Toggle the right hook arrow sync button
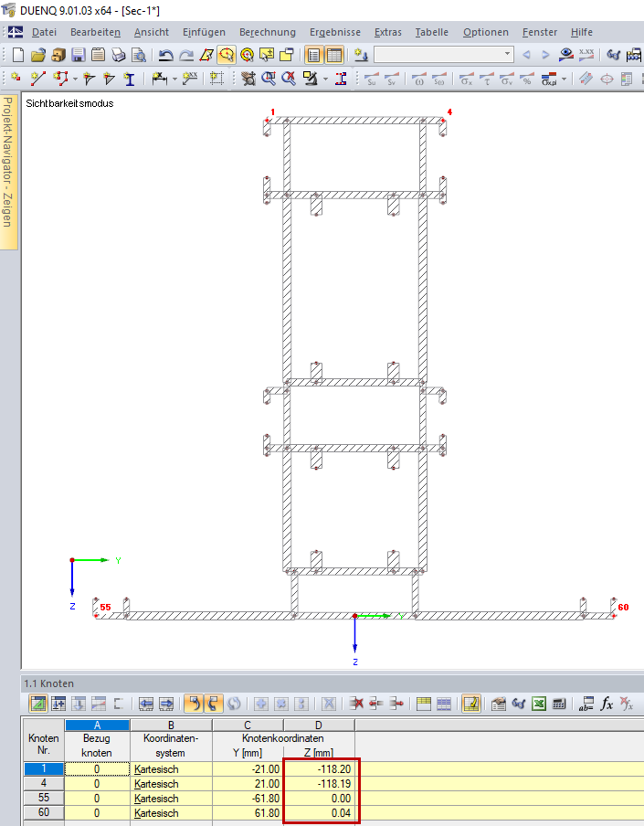Viewport: 644px width, 826px height. [x=214, y=704]
